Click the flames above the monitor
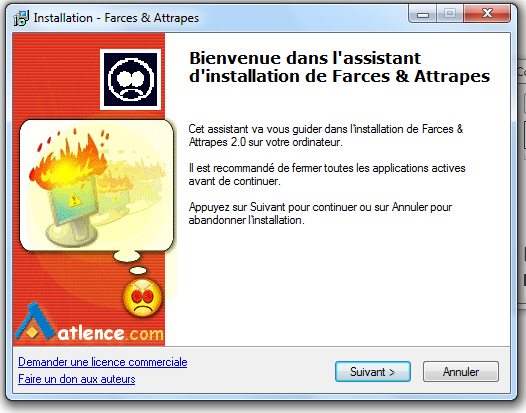 (x=69, y=159)
